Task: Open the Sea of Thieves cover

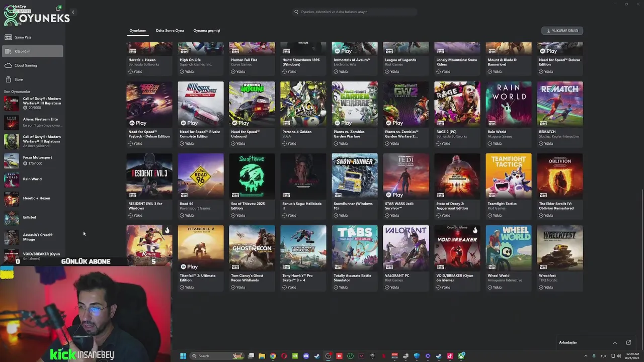Action: [252, 176]
